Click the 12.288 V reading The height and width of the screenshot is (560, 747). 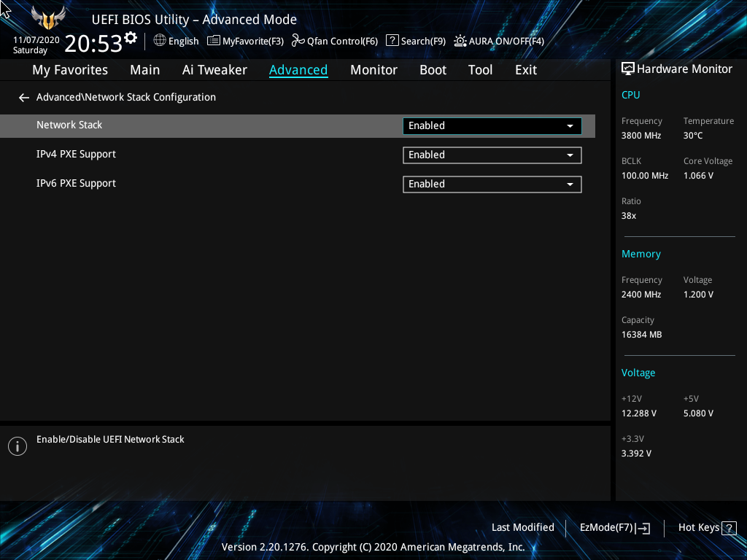coord(638,413)
